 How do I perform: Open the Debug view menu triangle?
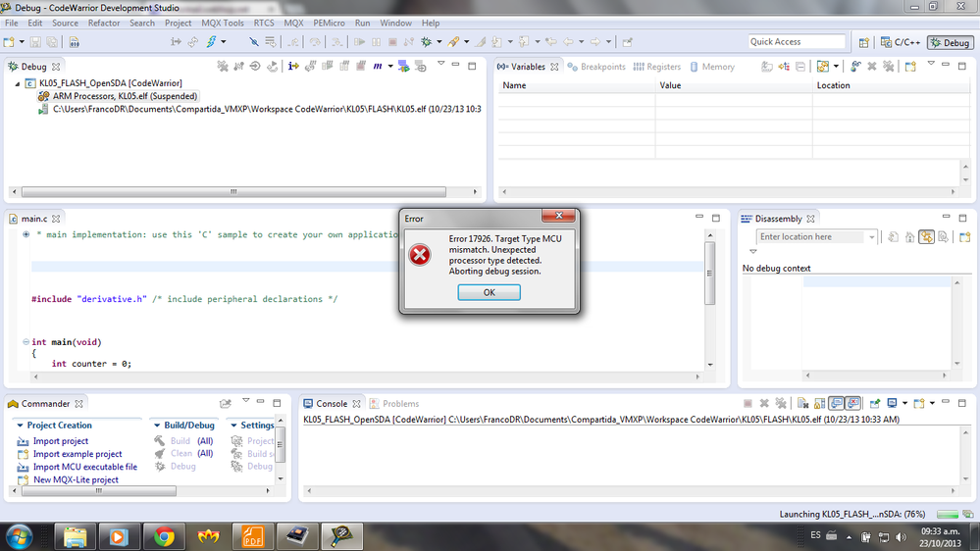pyautogui.click(x=440, y=64)
